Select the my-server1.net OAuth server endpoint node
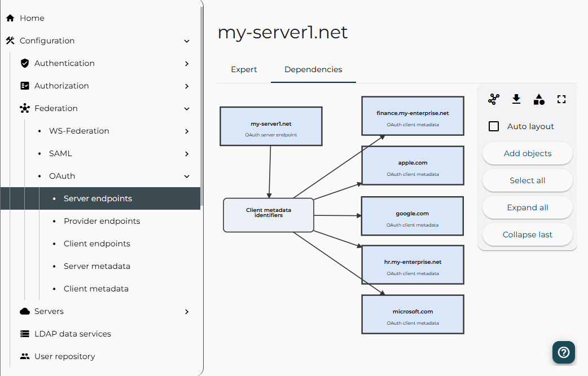 point(271,126)
